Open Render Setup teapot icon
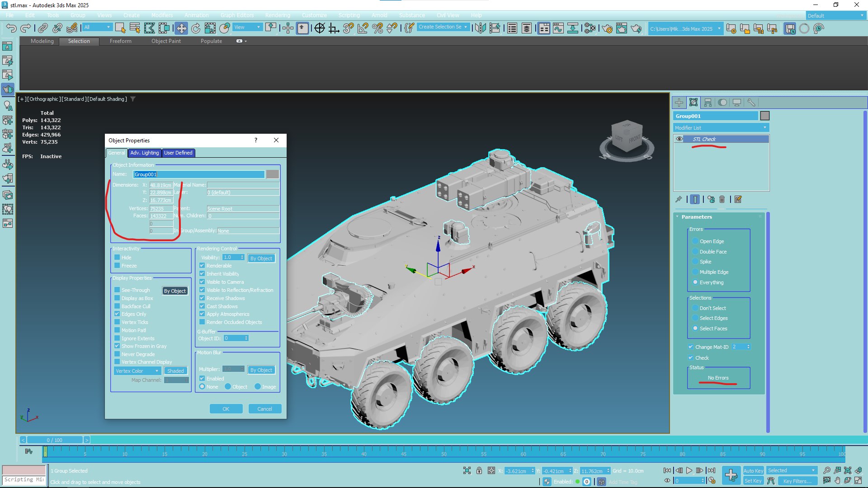The image size is (868, 488). click(607, 28)
